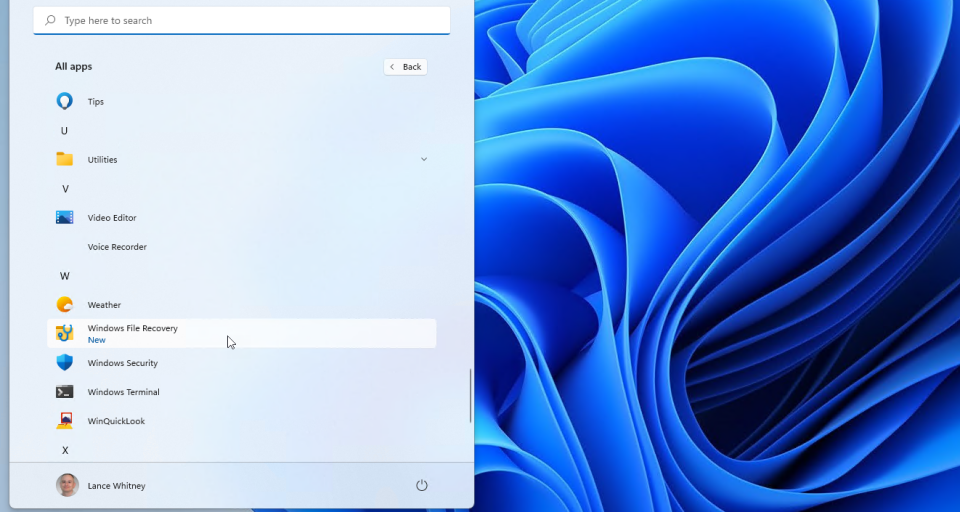Select the letter V section header
This screenshot has height=512, width=960.
[65, 189]
